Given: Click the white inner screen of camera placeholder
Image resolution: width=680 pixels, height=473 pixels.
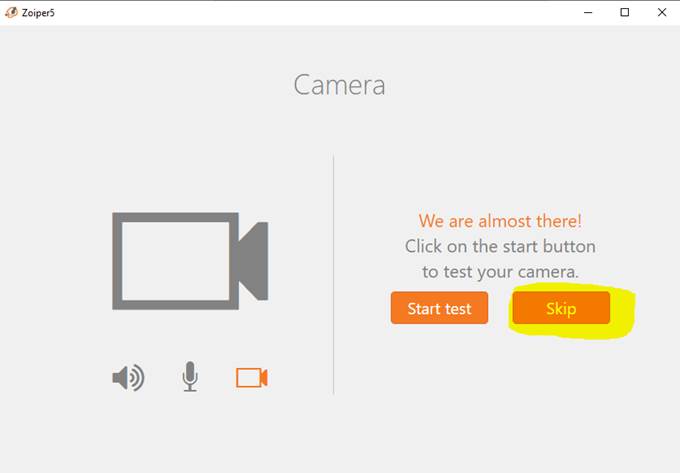Looking at the screenshot, I should coord(176,261).
